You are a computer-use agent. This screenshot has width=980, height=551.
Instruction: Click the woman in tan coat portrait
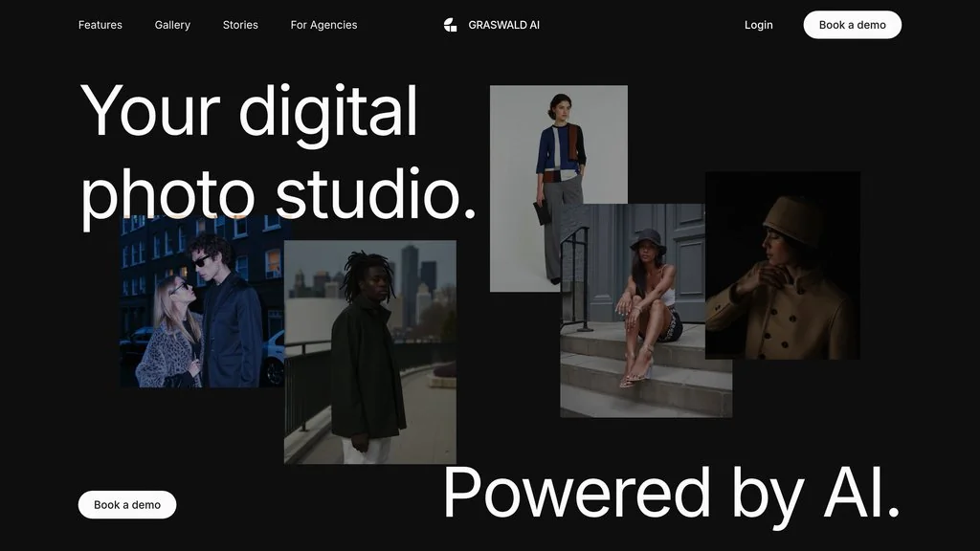(783, 268)
